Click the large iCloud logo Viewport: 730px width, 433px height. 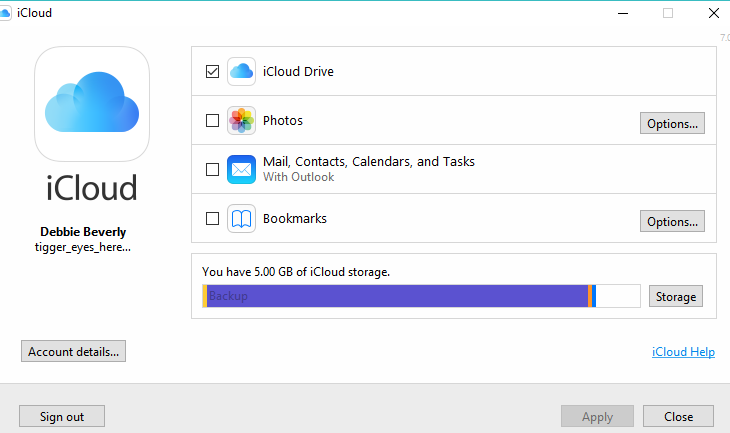pos(92,105)
